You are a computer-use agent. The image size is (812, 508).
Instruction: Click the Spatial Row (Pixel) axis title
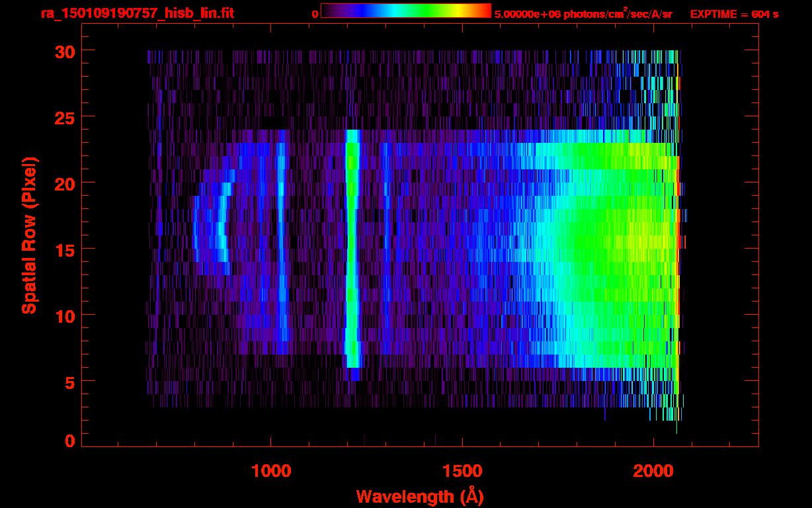[x=28, y=235]
